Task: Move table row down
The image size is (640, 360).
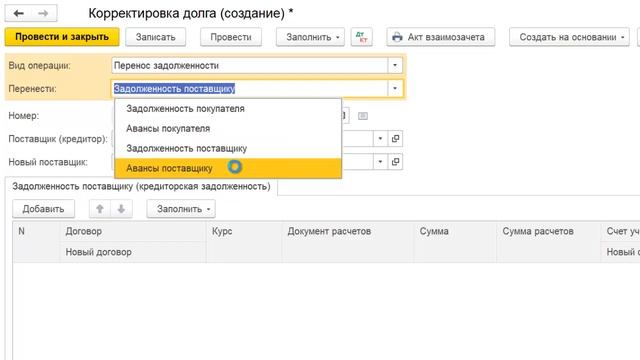Action: coord(121,209)
